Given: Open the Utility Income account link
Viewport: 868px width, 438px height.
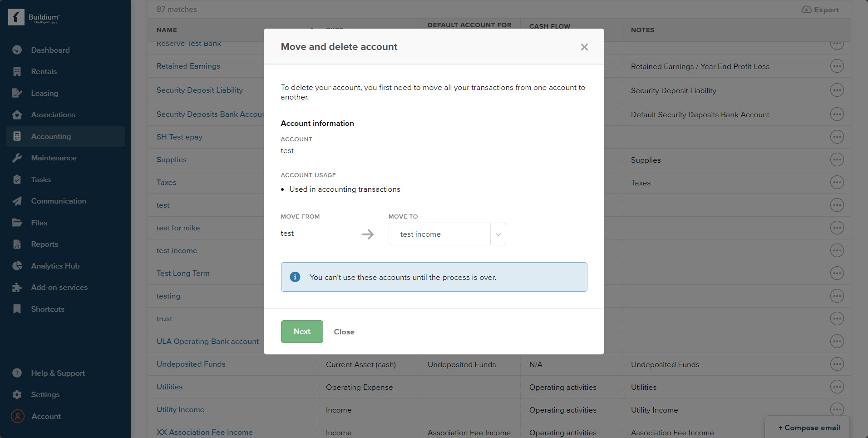Looking at the screenshot, I should (x=180, y=409).
